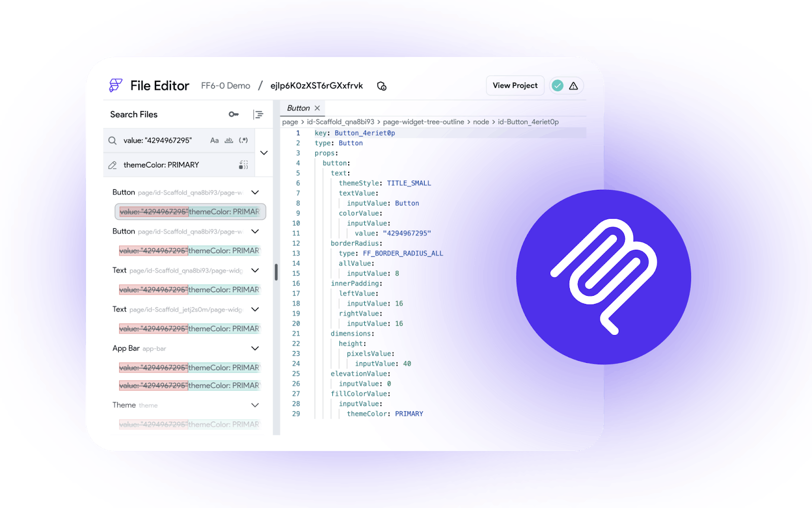Open the FF6-0 Demo project link
Viewport: 812px width, 508px height.
pos(226,86)
